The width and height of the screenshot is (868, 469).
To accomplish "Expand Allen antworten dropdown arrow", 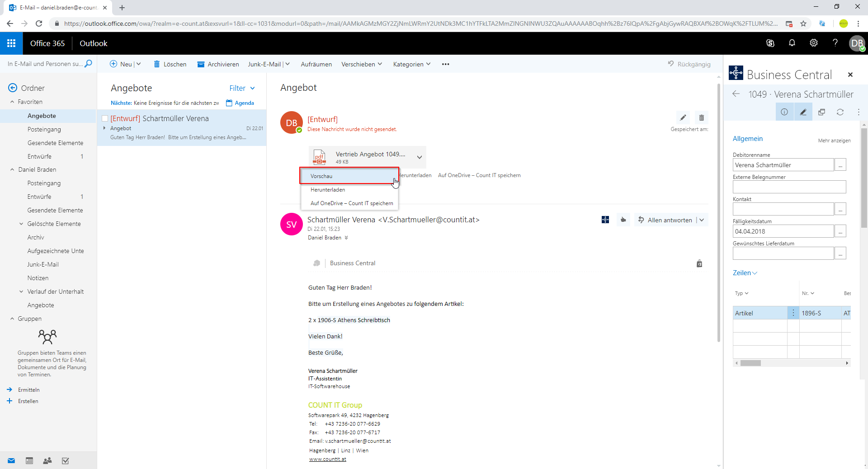I will pos(702,220).
